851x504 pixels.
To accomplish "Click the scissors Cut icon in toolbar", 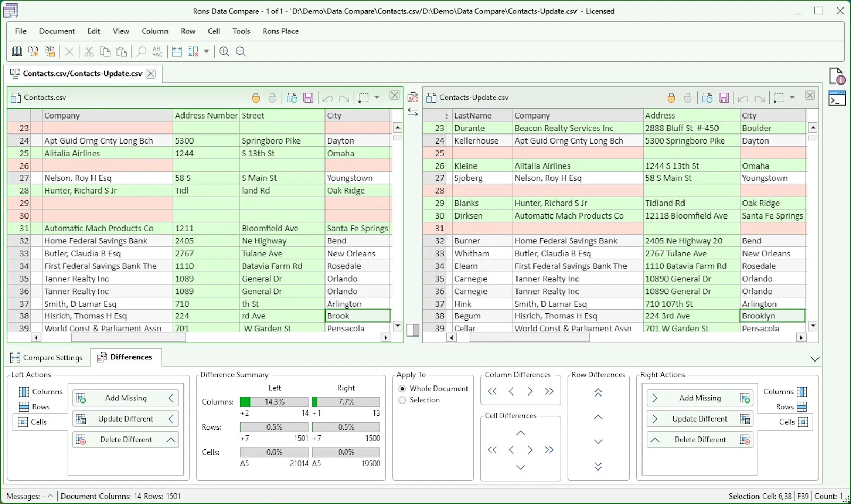I will [89, 52].
